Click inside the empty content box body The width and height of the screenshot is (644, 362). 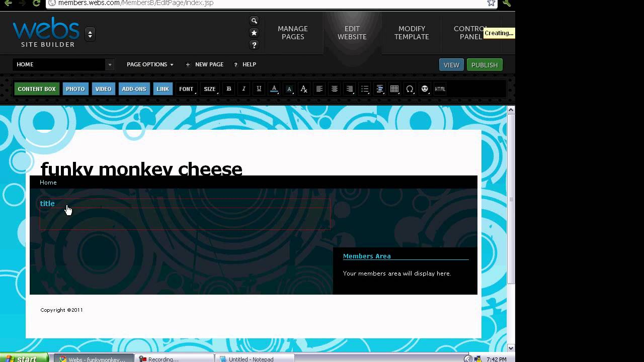pyautogui.click(x=185, y=219)
